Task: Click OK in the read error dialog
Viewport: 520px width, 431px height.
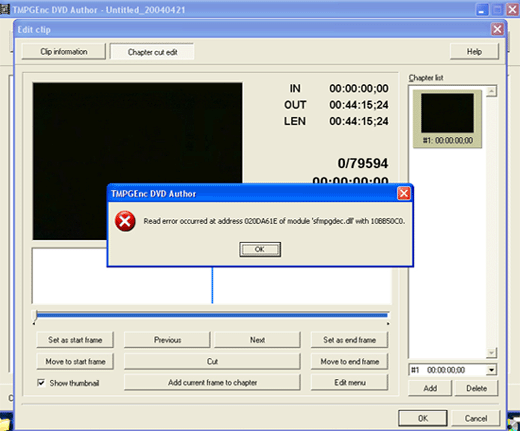Action: (x=260, y=249)
